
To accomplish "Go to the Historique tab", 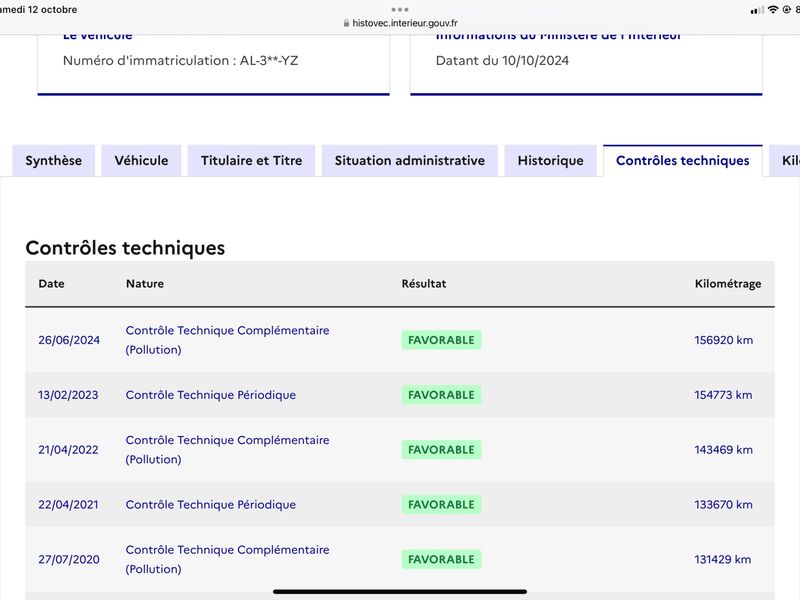I will click(551, 161).
